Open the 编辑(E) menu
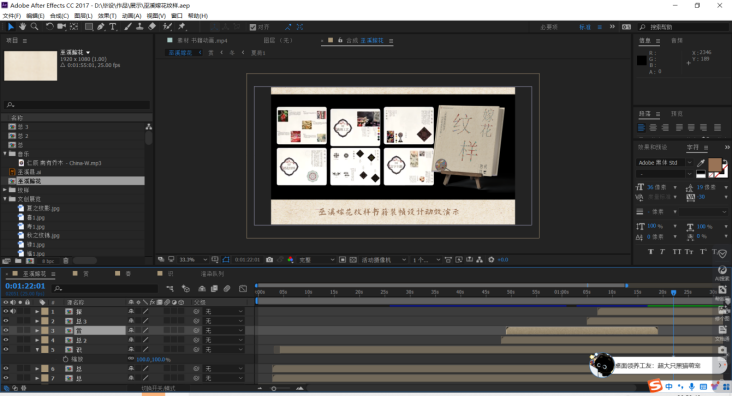The height and width of the screenshot is (396, 732). point(35,16)
